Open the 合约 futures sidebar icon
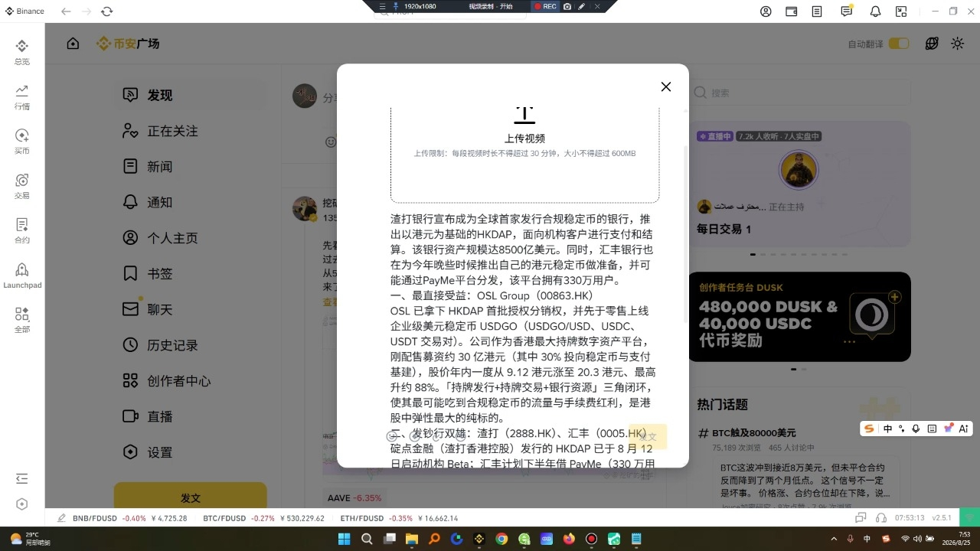Image resolution: width=980 pixels, height=551 pixels. (x=21, y=230)
